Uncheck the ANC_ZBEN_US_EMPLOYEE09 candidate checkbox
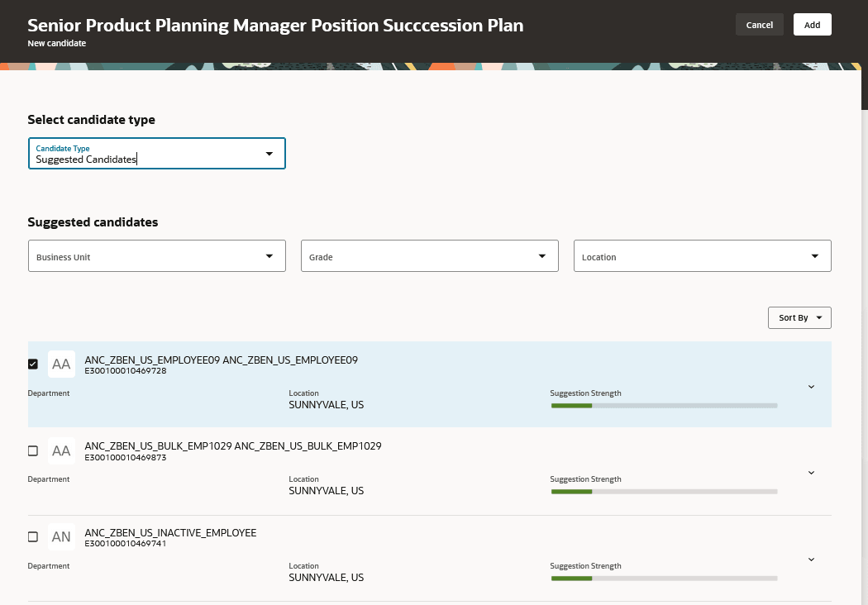The image size is (868, 605). point(33,364)
